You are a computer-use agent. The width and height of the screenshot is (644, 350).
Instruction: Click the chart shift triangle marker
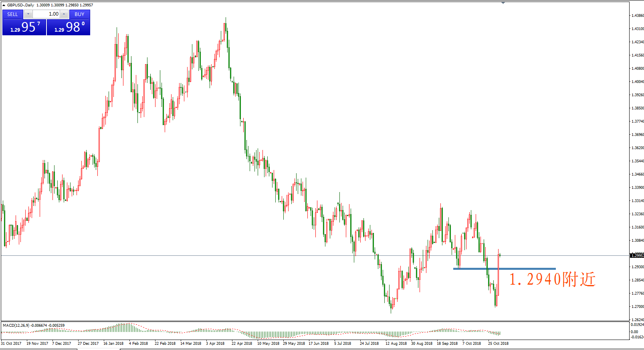coord(503,3)
